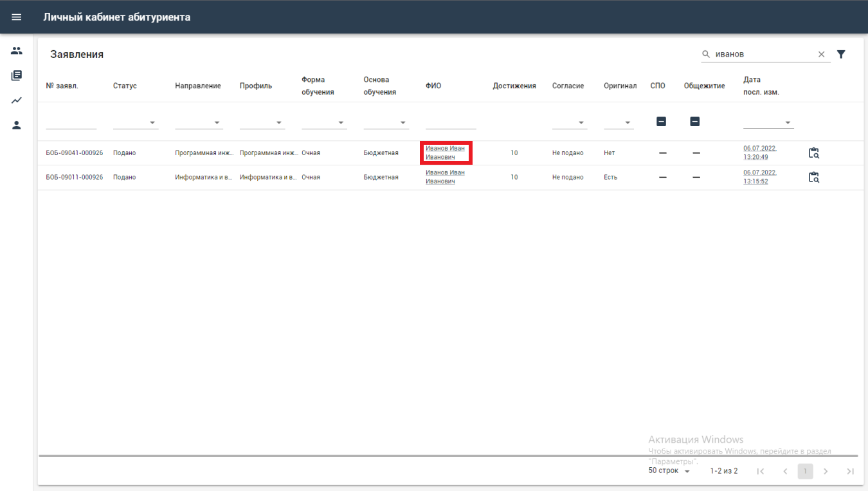Open Иванов Иван Иванович link in second row
868x491 pixels.
[x=445, y=177]
